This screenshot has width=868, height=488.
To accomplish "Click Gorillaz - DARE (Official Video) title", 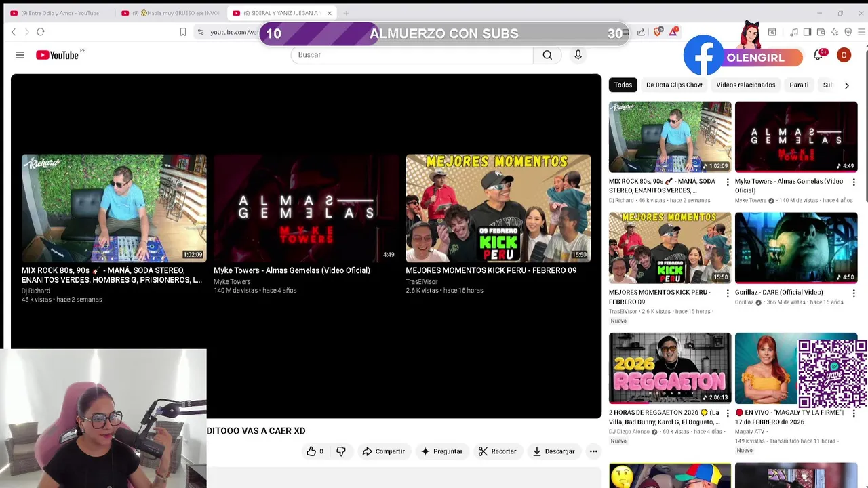I will coord(778,293).
